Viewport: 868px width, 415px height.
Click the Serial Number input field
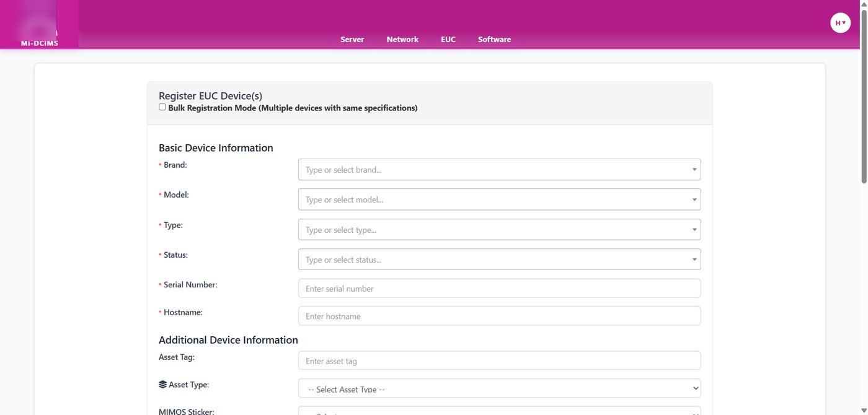point(499,289)
